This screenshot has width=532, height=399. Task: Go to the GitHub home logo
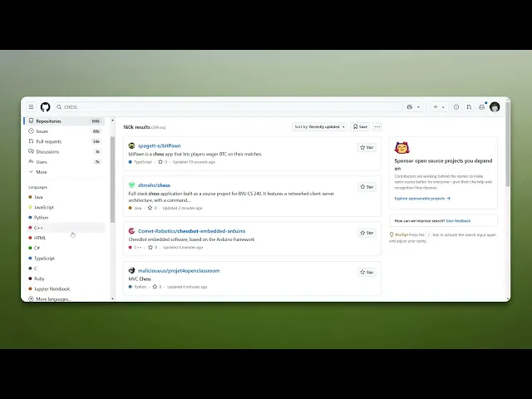[x=45, y=107]
